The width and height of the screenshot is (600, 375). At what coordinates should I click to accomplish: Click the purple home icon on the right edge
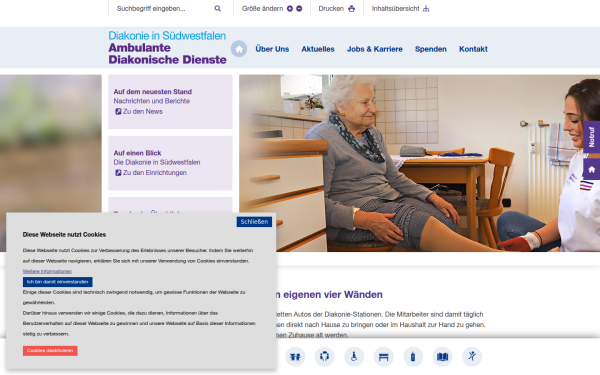point(592,170)
